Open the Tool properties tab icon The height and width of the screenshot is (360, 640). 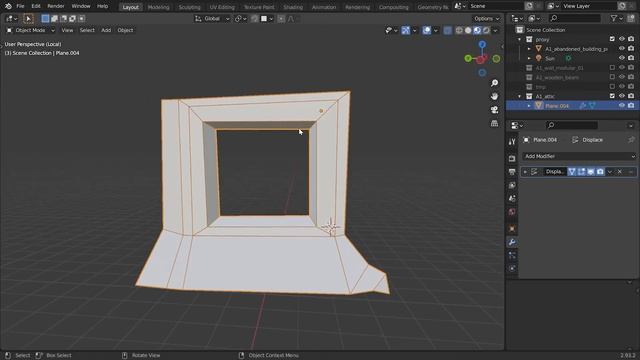pos(512,142)
